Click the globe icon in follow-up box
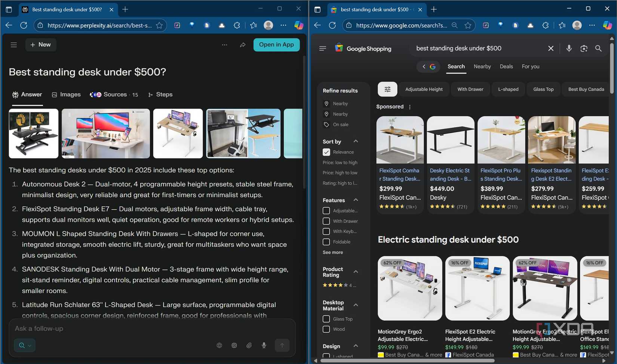 pyautogui.click(x=220, y=345)
